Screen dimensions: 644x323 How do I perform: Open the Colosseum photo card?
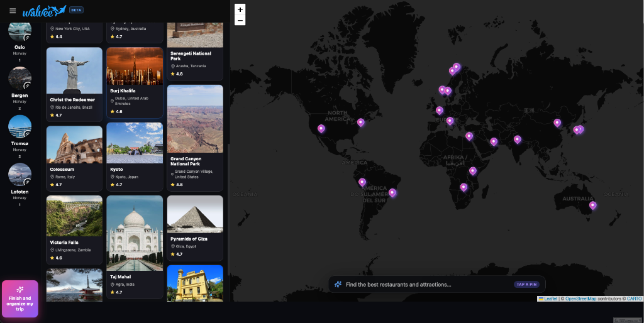click(74, 158)
